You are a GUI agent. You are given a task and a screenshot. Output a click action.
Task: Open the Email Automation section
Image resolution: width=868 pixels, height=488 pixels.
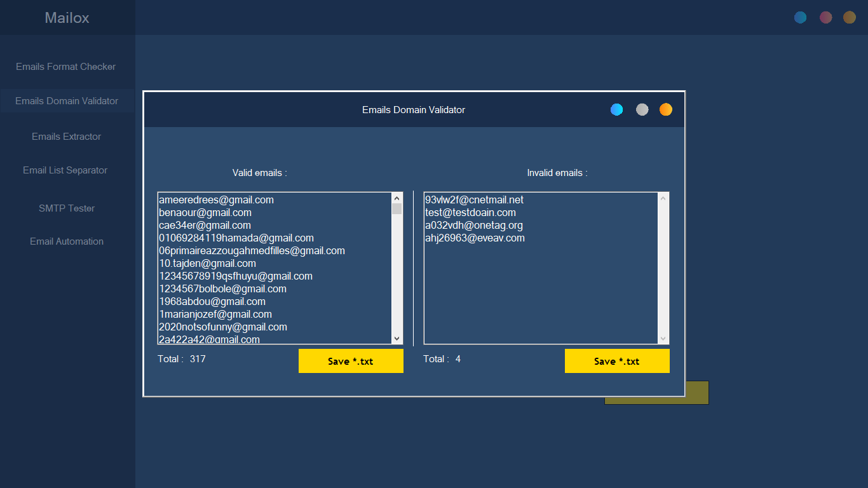tap(66, 241)
